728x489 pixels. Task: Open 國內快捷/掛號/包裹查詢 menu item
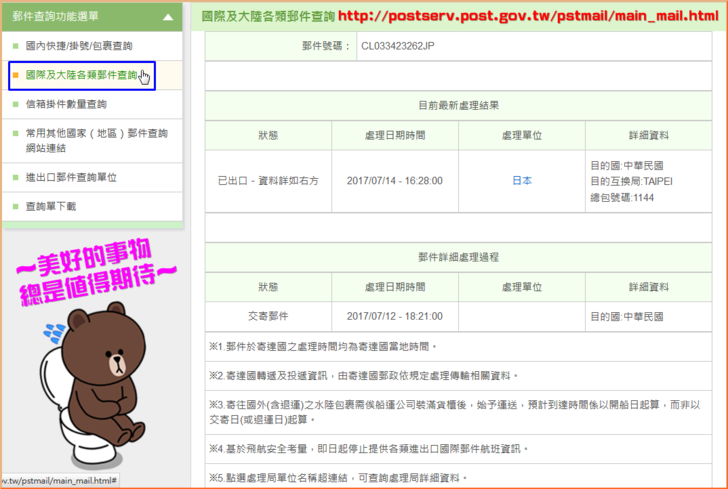pyautogui.click(x=79, y=46)
